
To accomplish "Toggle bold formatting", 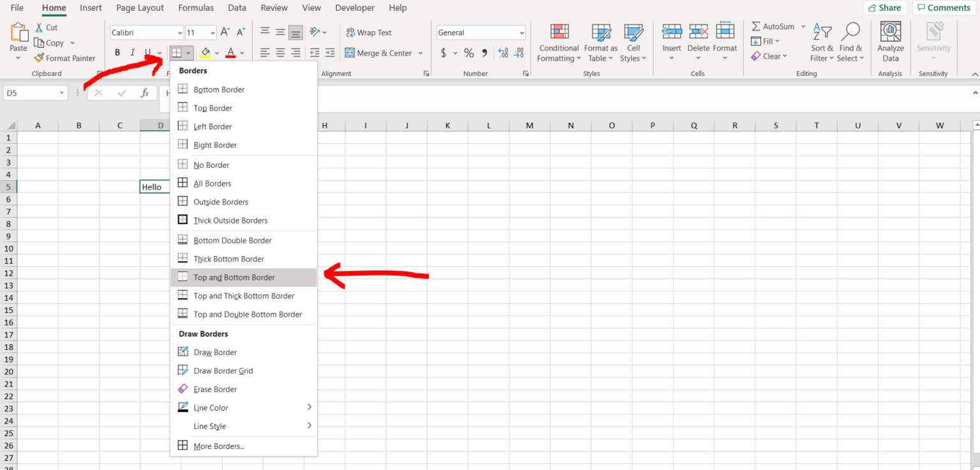I will click(117, 52).
